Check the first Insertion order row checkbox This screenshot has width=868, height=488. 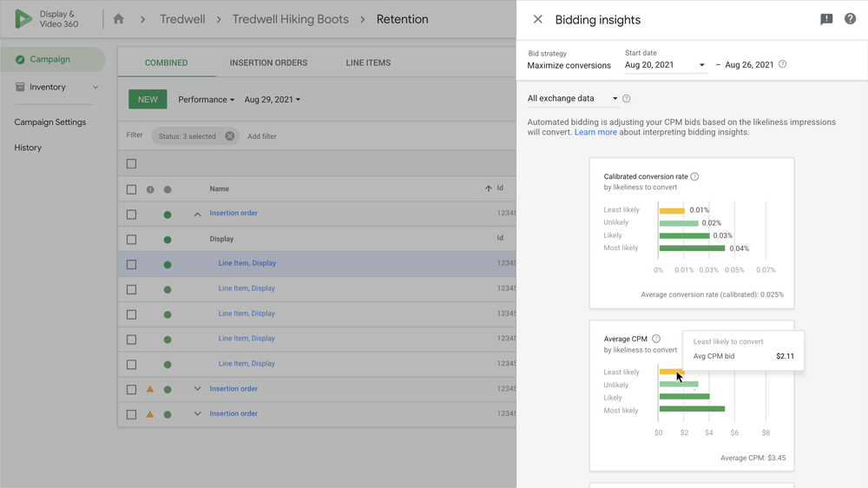point(131,214)
